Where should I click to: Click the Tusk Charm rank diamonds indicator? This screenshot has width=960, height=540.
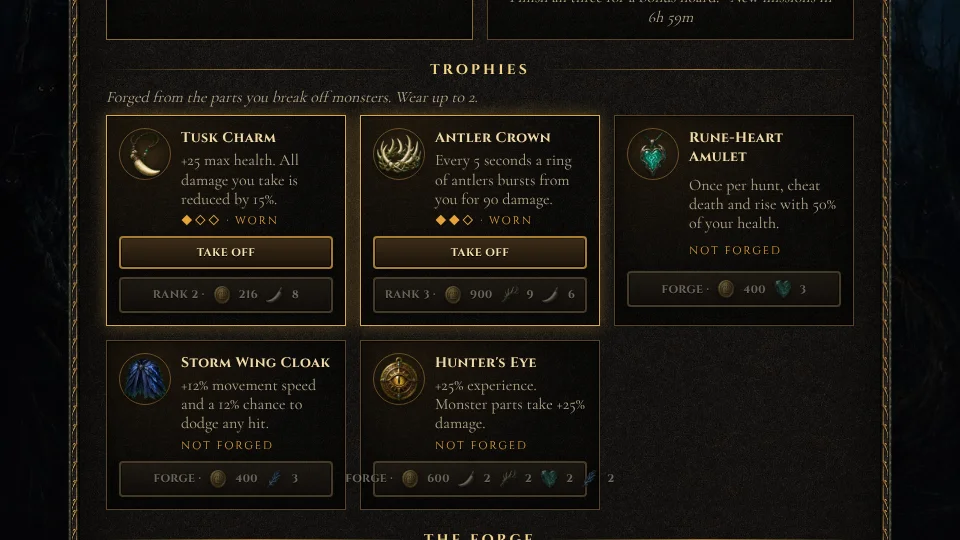(200, 220)
